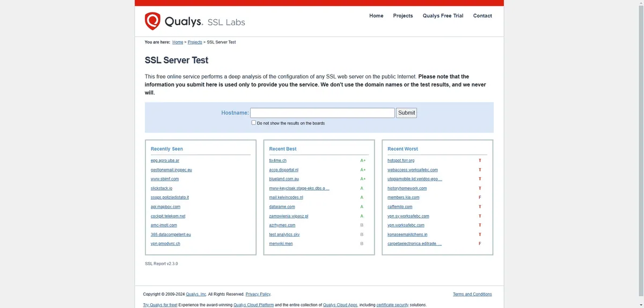Open zamowienia.wipasz.pl link

tap(289, 216)
